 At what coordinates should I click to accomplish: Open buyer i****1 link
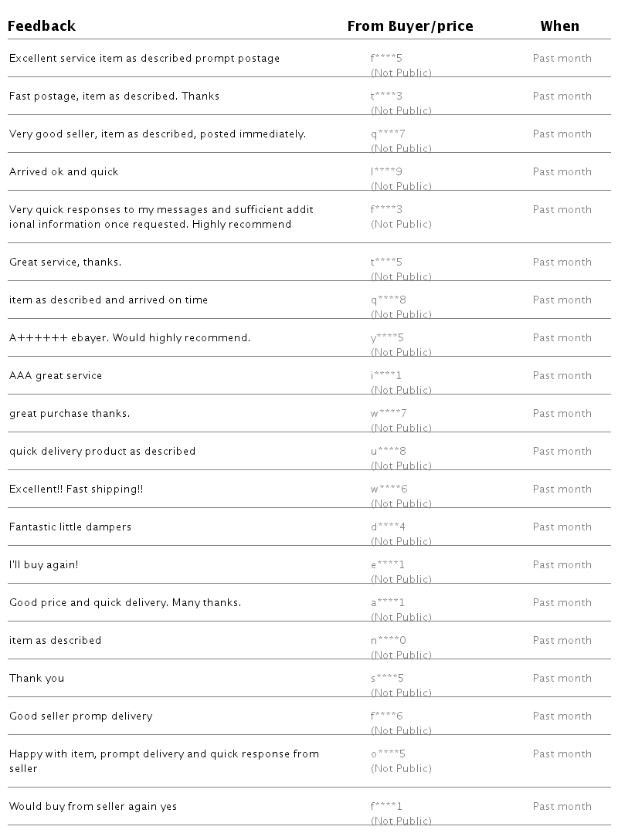pyautogui.click(x=386, y=376)
